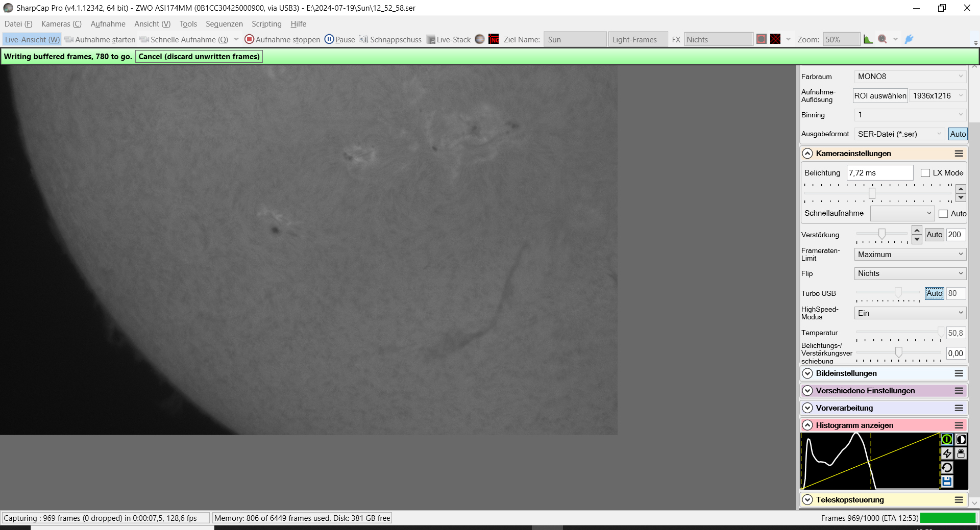Expand the Teleskopsteuerung section
The width and height of the screenshot is (980, 530).
tap(807, 500)
